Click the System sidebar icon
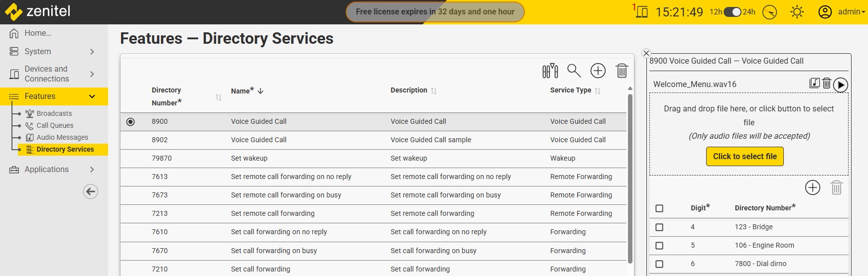This screenshot has height=276, width=868. coord(14,51)
